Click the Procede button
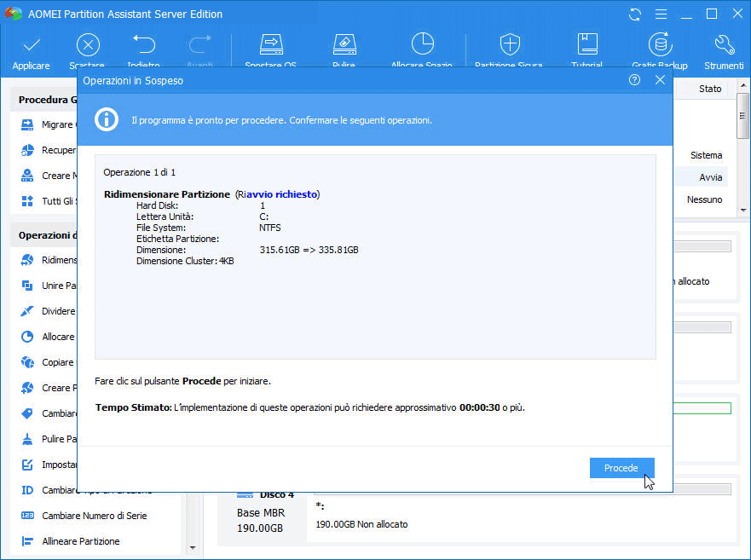751x560 pixels. 621,468
